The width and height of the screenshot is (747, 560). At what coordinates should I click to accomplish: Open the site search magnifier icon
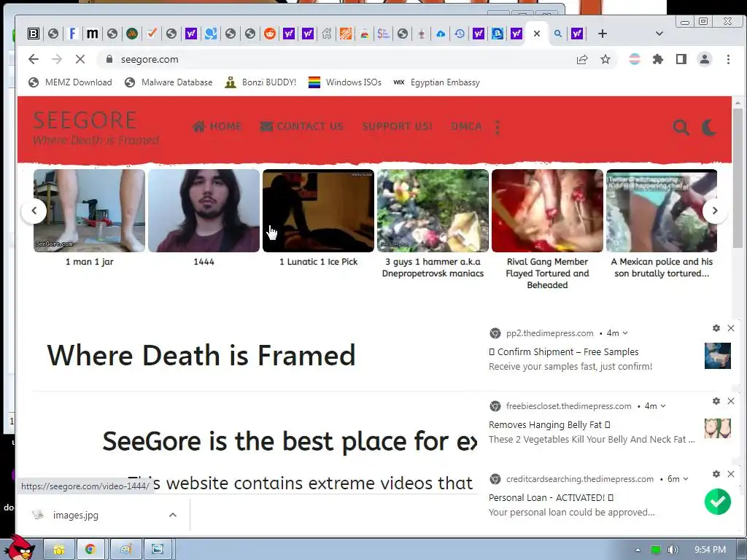(x=681, y=127)
